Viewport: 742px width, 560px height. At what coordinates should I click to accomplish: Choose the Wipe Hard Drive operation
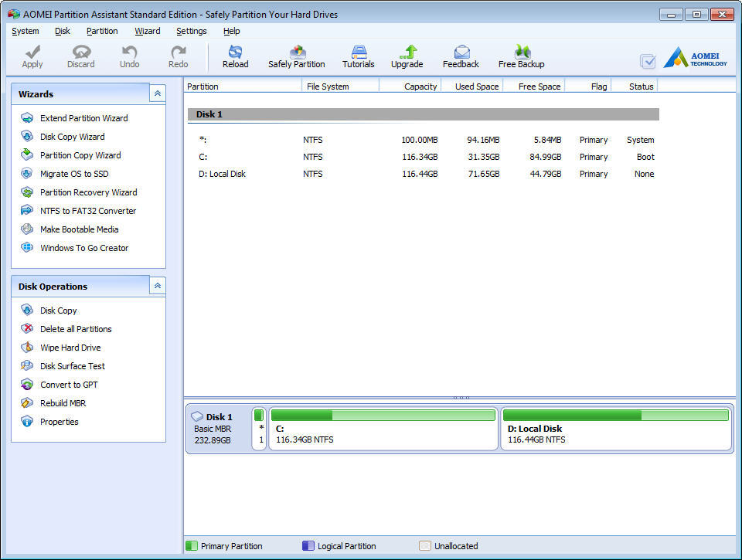click(70, 347)
